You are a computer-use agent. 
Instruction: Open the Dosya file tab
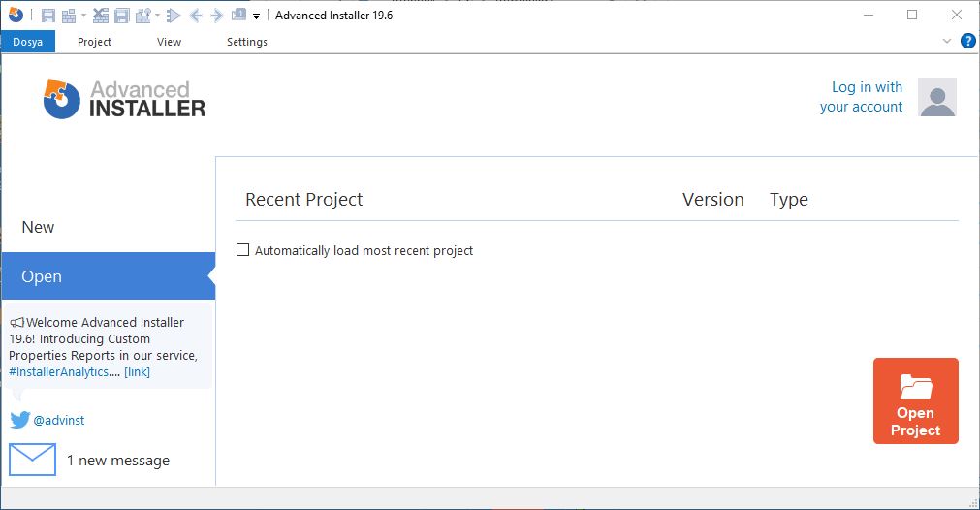27,42
